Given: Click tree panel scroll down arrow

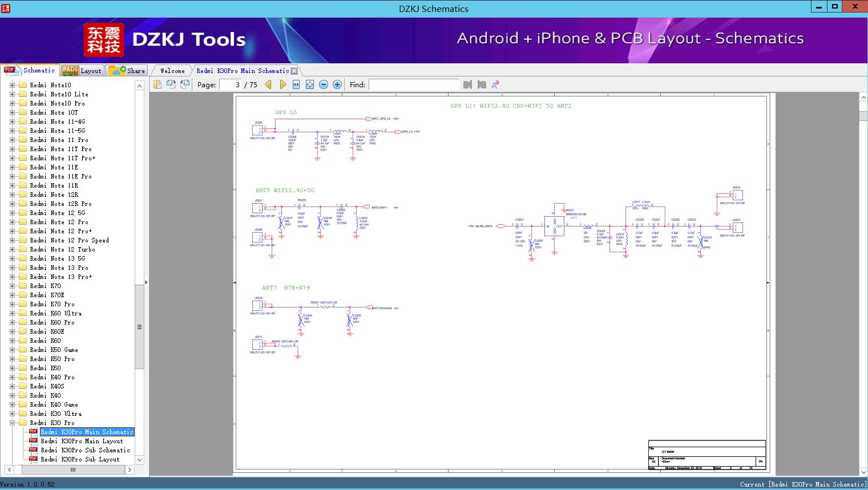Looking at the screenshot, I should [x=139, y=459].
